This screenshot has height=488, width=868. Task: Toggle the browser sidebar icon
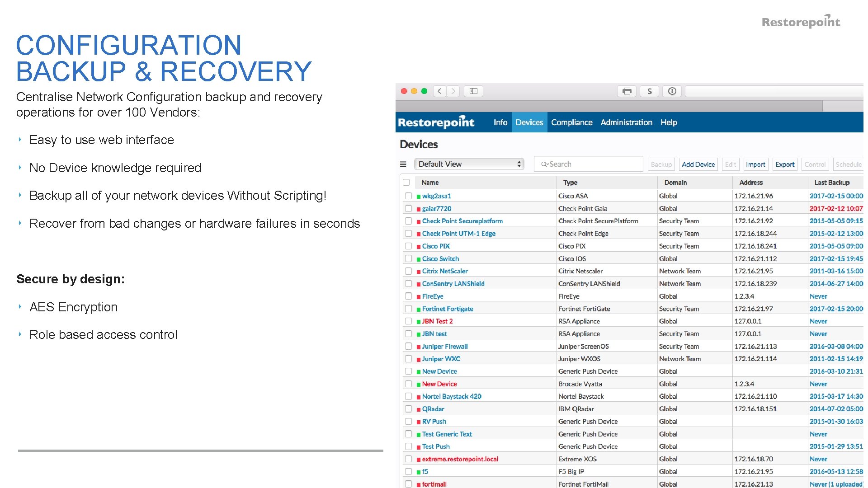pyautogui.click(x=473, y=91)
